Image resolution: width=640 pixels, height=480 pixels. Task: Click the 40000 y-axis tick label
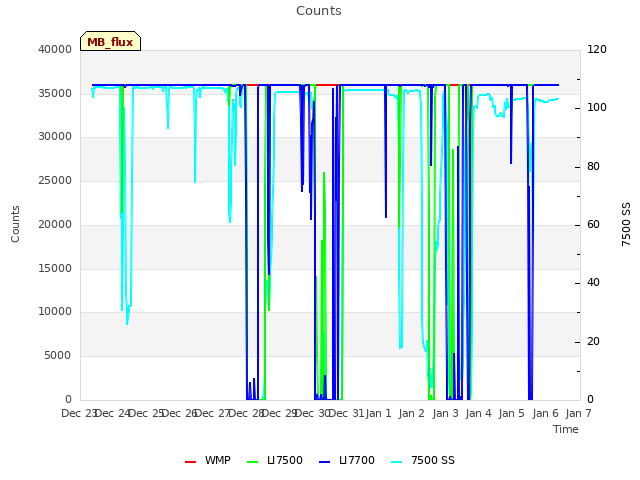[x=55, y=49]
